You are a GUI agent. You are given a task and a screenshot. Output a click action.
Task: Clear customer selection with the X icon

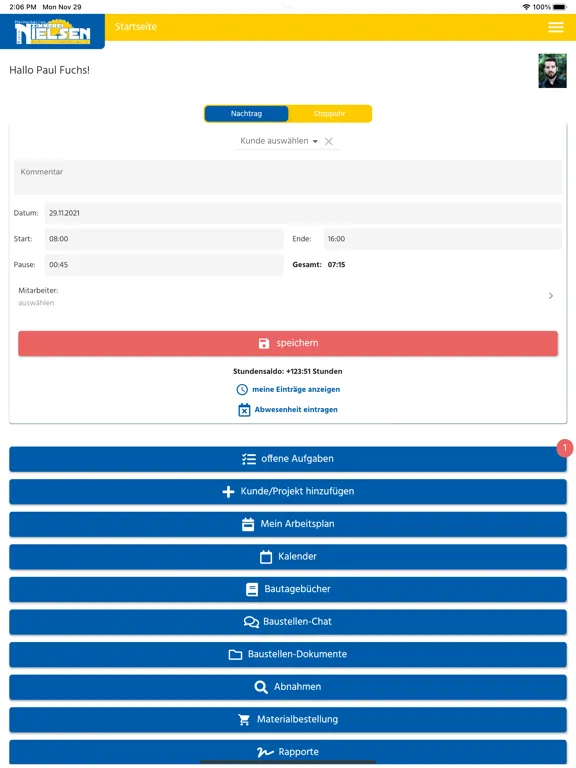329,141
